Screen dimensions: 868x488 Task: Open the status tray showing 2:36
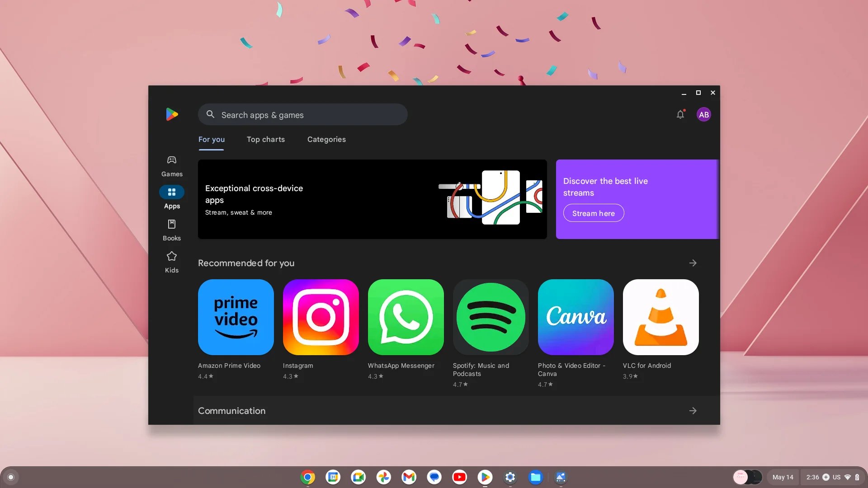(833, 477)
